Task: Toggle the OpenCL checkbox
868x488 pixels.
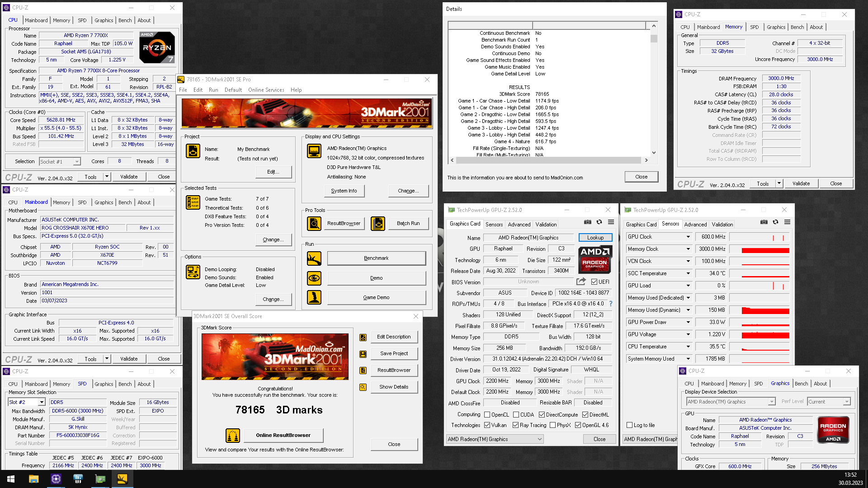Action: pyautogui.click(x=487, y=415)
